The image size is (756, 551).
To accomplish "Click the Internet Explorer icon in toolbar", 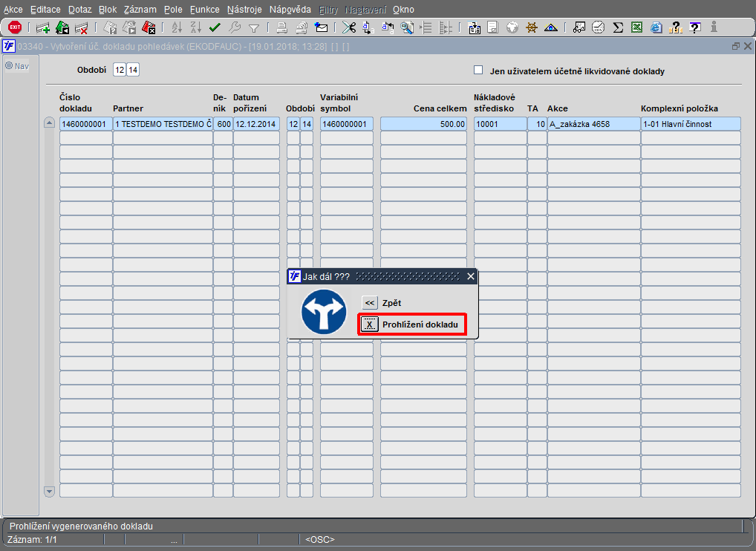I will [x=656, y=27].
